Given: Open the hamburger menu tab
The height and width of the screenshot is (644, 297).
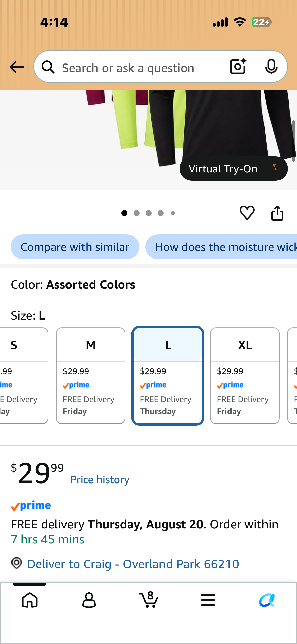Looking at the screenshot, I should pos(208,600).
